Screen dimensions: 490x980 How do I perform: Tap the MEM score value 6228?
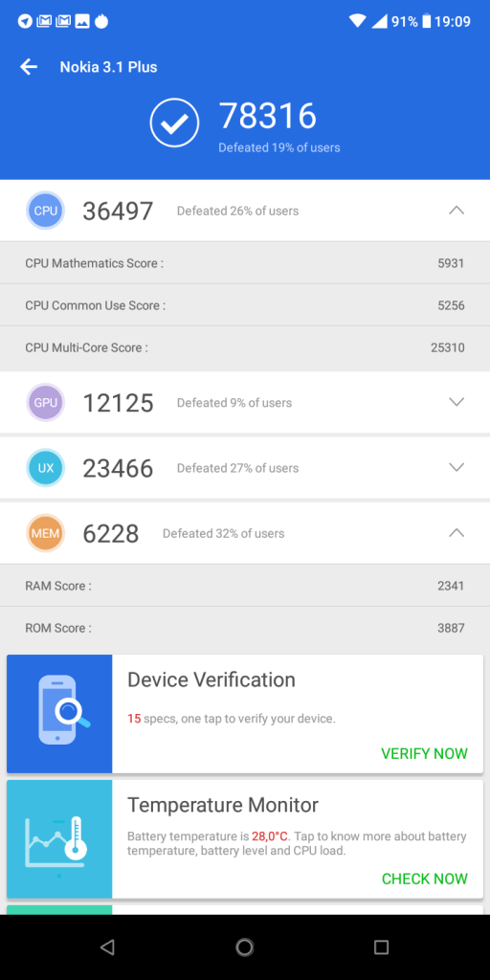pos(111,534)
